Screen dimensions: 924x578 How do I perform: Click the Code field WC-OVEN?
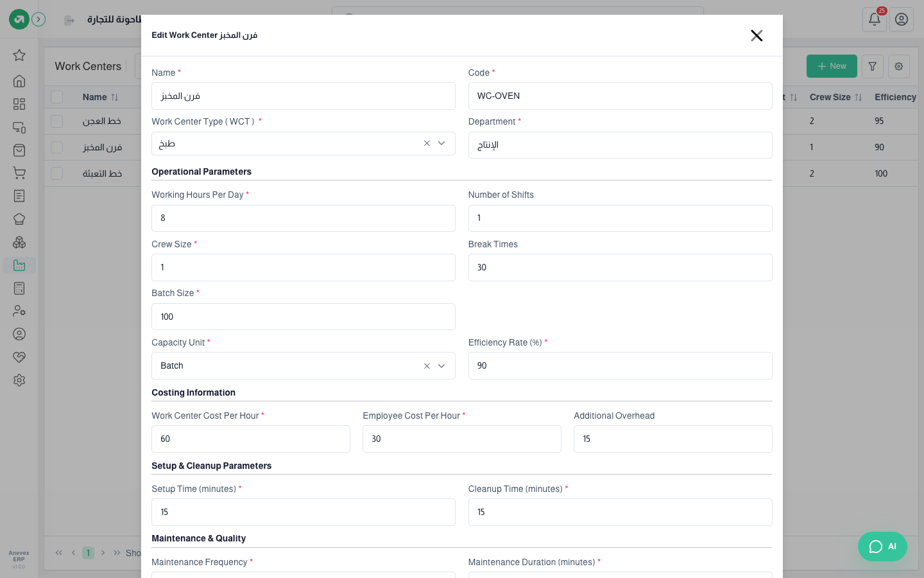tap(620, 96)
